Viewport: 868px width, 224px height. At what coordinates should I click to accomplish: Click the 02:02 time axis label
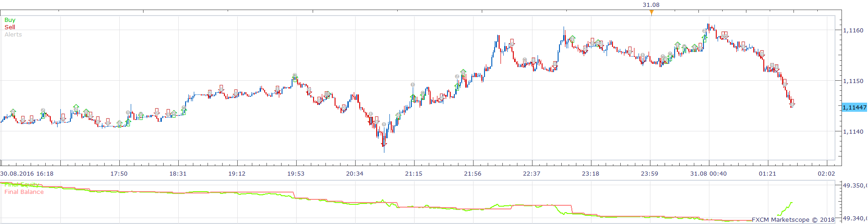tap(826, 174)
